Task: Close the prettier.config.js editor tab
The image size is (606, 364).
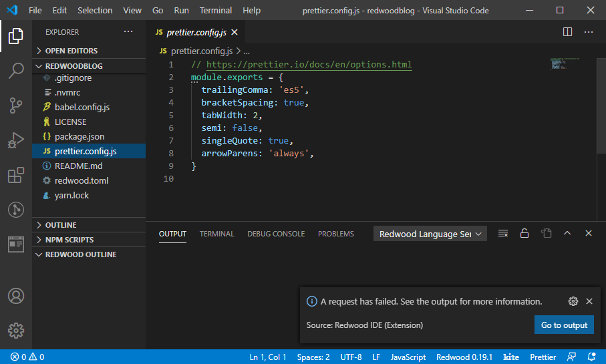Action: pos(235,32)
